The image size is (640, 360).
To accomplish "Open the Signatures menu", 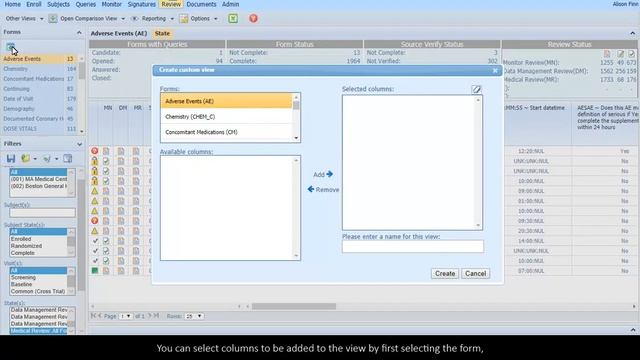I will (142, 4).
